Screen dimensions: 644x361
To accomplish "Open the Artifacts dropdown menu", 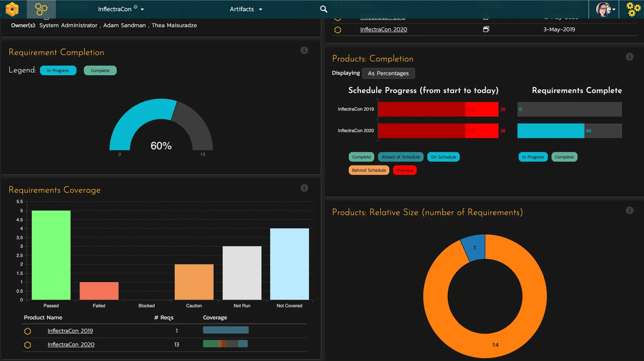I will point(246,9).
